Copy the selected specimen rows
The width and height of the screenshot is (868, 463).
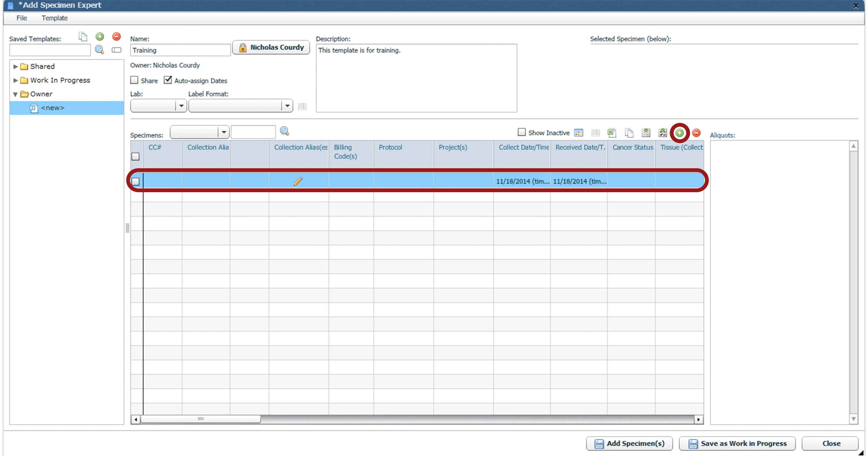(629, 133)
